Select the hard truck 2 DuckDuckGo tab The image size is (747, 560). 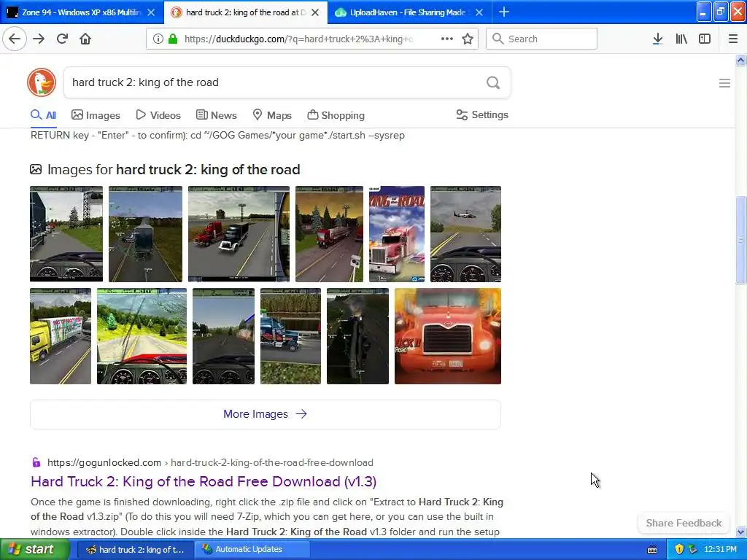click(245, 12)
